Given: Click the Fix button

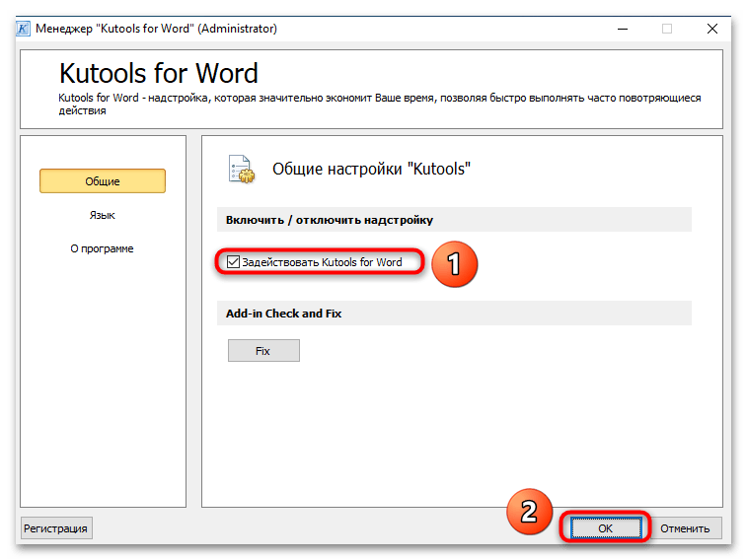Looking at the screenshot, I should point(263,351).
